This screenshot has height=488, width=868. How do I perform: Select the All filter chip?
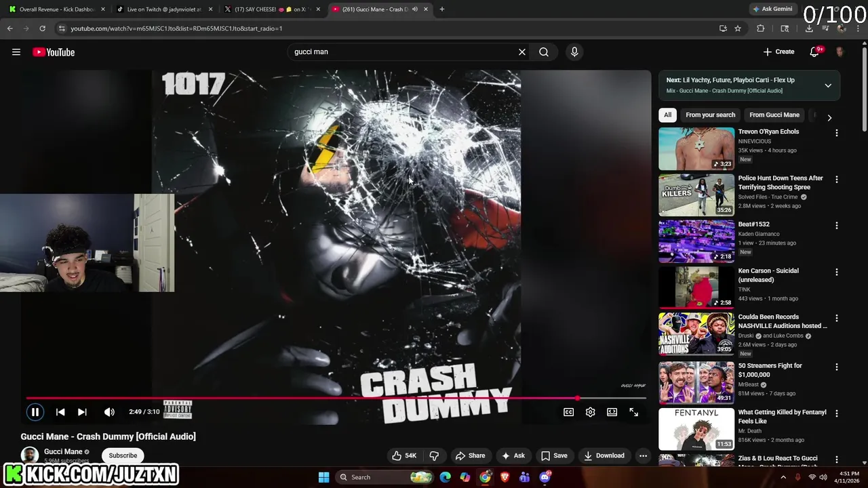[667, 115]
